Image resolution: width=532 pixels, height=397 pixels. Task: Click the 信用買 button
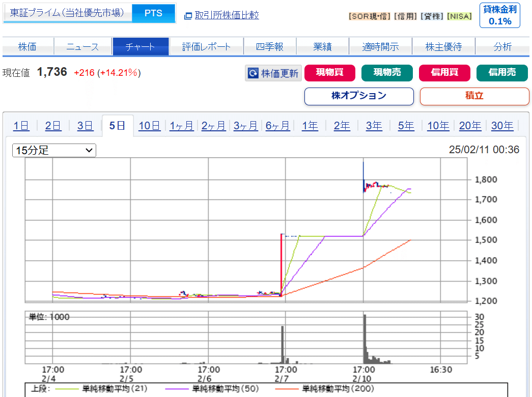tap(444, 73)
